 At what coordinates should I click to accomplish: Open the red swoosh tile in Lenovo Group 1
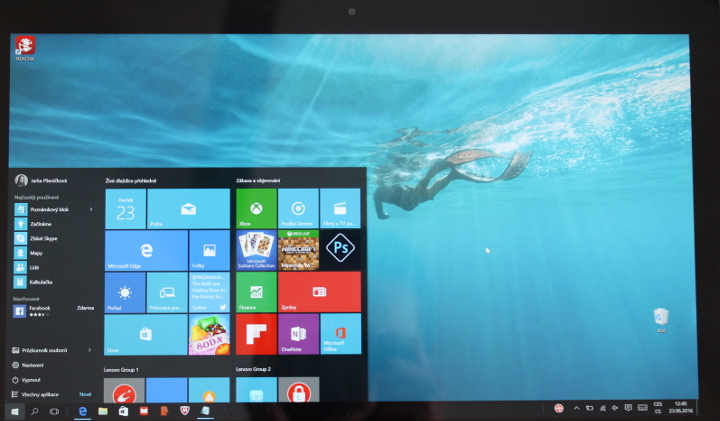[124, 390]
